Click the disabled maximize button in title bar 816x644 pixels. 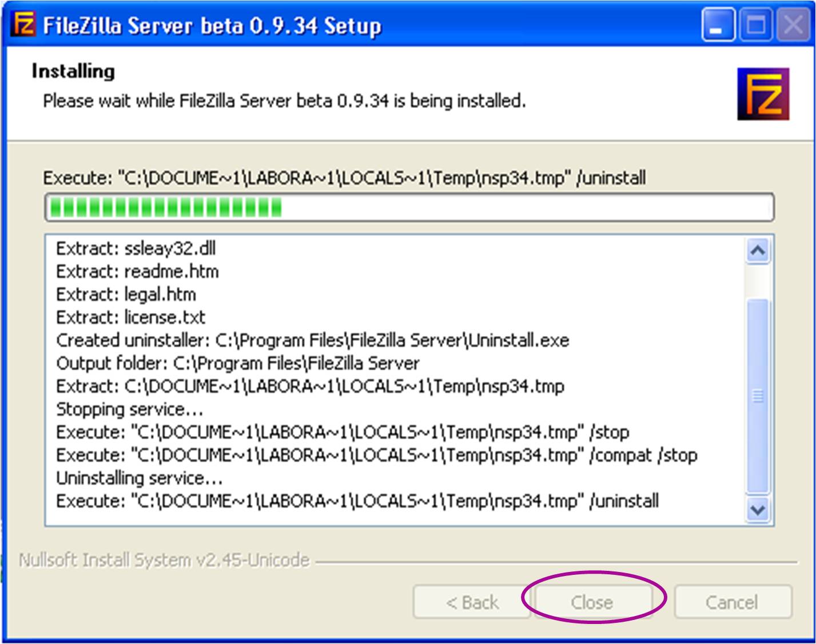pyautogui.click(x=756, y=25)
